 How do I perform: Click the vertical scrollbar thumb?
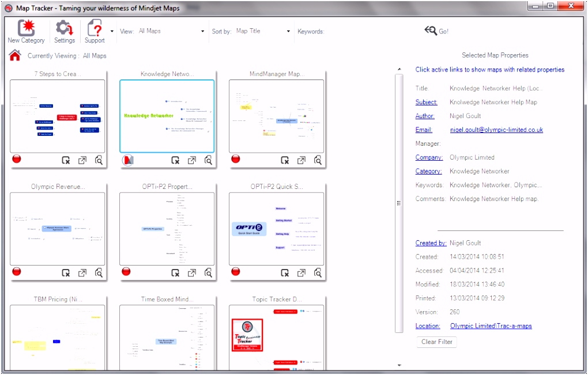click(x=399, y=203)
